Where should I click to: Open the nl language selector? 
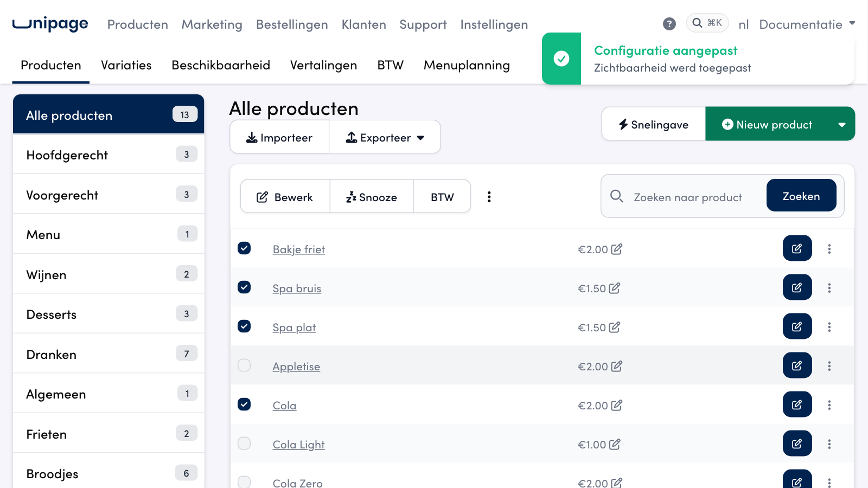pyautogui.click(x=743, y=24)
